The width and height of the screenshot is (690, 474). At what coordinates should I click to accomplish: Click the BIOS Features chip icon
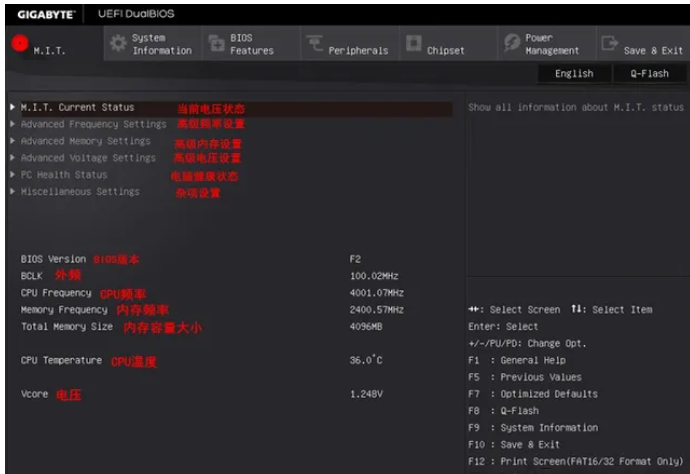[216, 44]
